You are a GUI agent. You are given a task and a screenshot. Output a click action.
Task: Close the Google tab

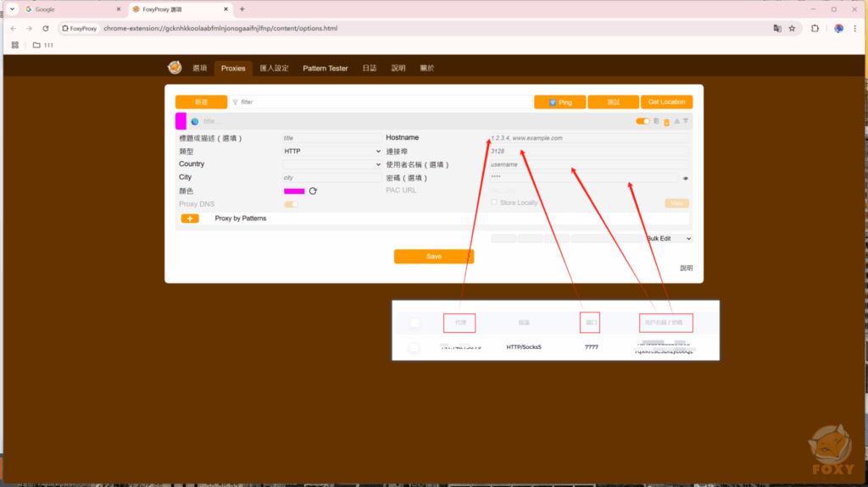click(119, 9)
